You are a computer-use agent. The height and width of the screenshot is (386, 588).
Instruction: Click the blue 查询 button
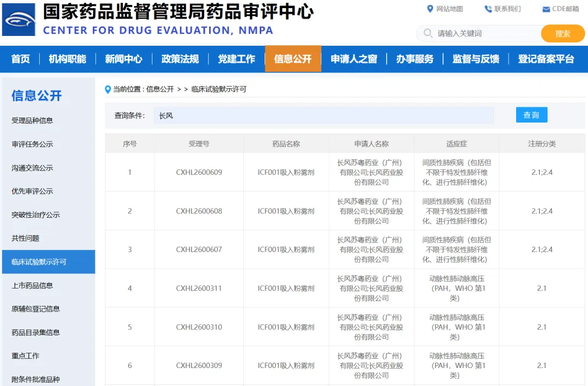click(531, 115)
